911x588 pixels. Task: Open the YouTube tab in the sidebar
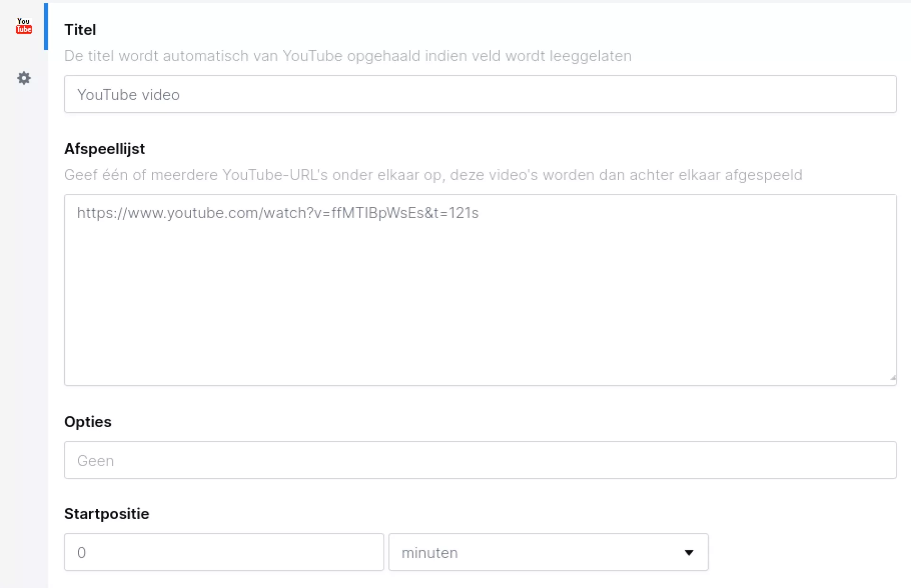pos(24,26)
